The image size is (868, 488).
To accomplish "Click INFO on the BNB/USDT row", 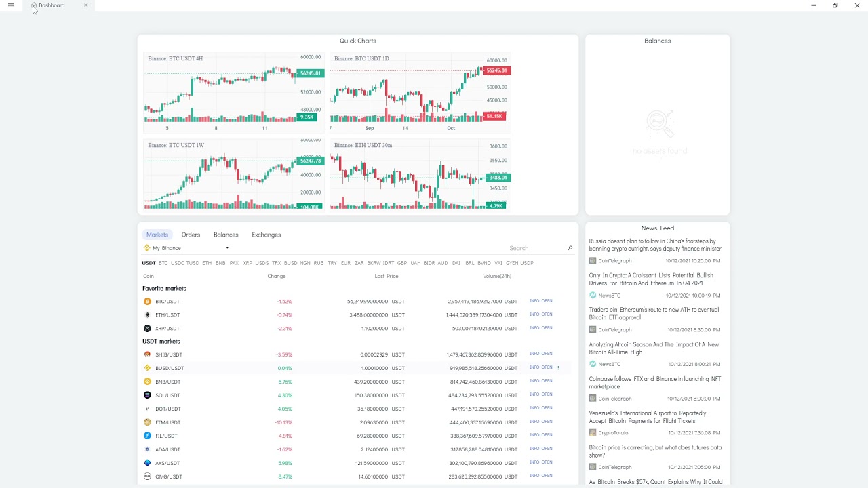I will [x=534, y=381].
